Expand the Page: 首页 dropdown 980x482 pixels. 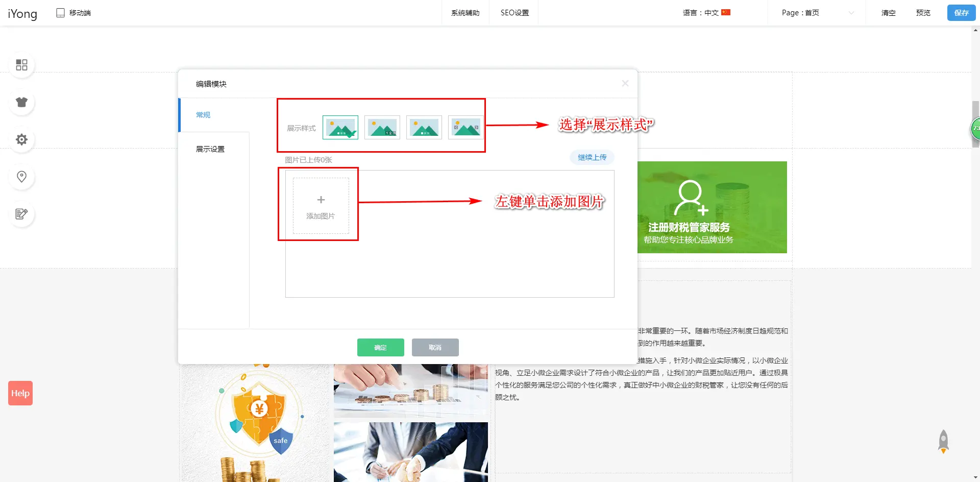click(x=817, y=13)
